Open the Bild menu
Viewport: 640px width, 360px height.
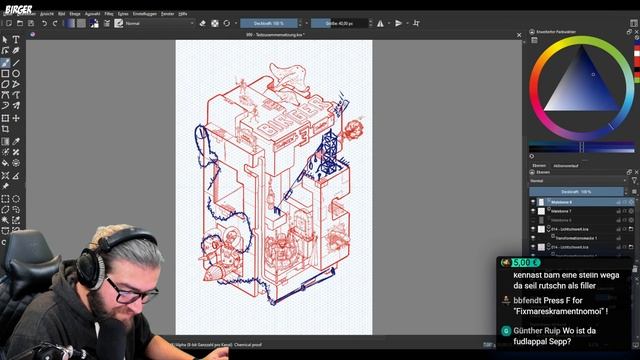[62, 14]
